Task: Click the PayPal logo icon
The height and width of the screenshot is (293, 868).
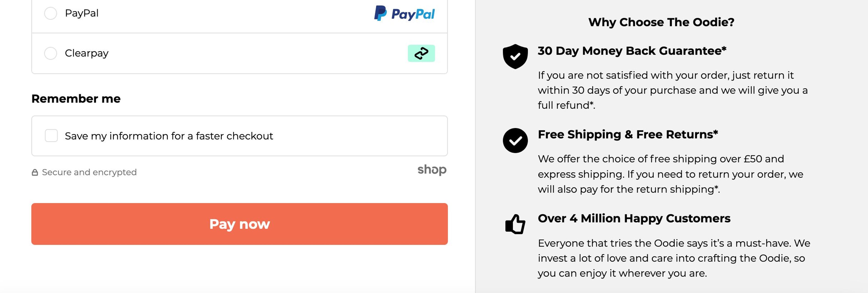Action: pos(404,13)
